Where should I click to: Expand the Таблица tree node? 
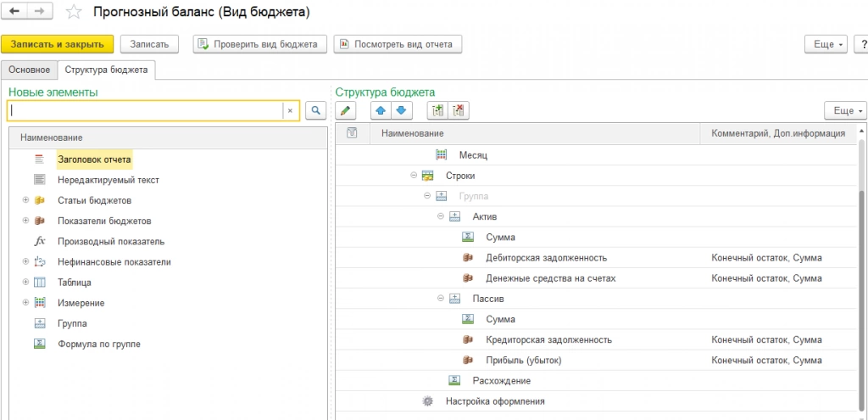pyautogui.click(x=26, y=283)
